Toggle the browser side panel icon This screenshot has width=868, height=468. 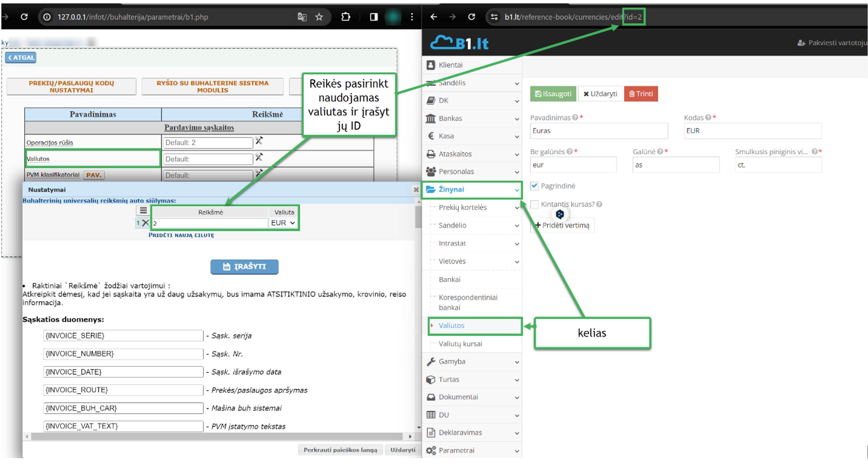coord(374,17)
